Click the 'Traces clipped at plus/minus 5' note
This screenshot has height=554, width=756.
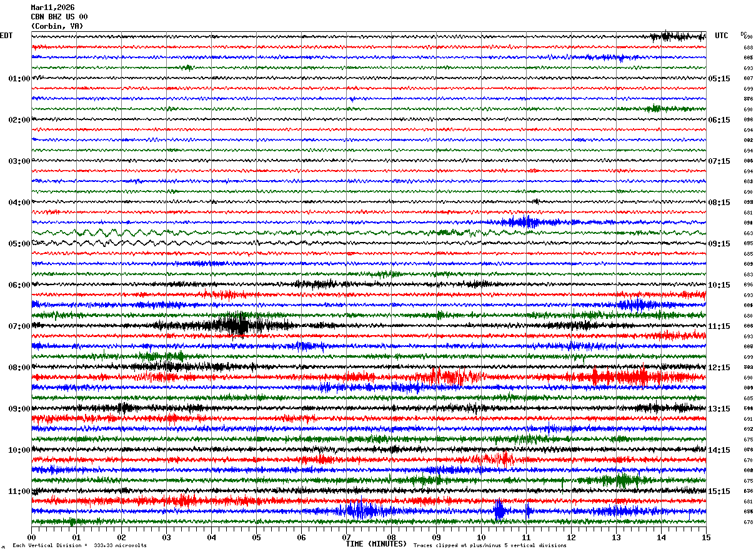click(490, 546)
